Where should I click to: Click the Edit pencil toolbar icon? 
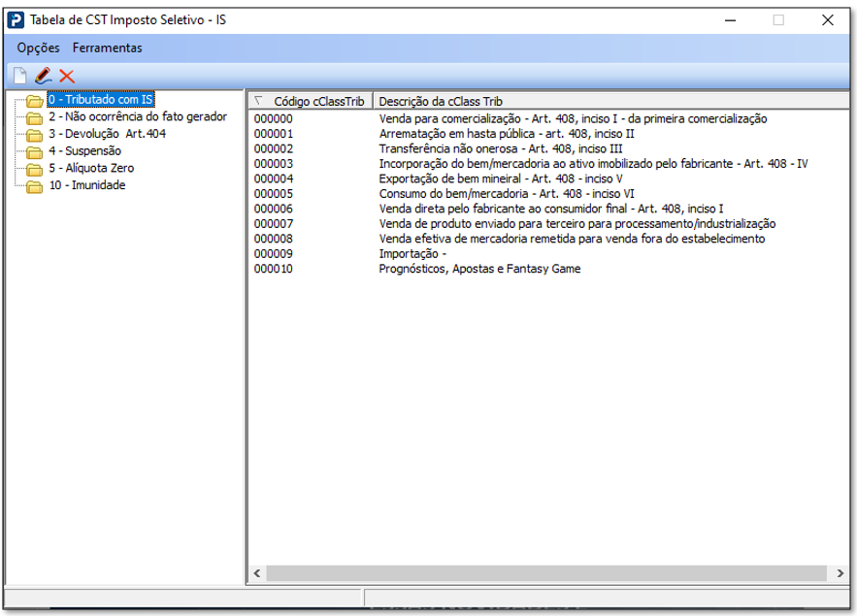[43, 76]
